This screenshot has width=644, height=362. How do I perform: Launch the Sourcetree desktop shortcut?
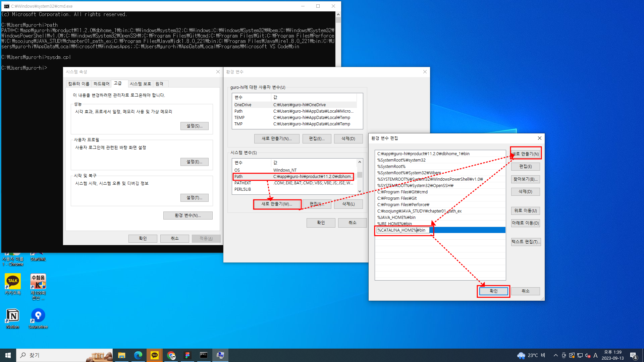coord(38,316)
